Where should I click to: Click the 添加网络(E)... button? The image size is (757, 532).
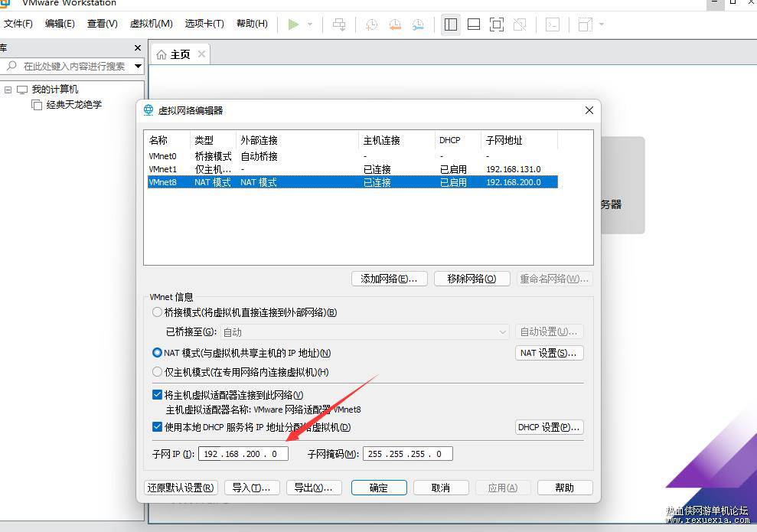point(389,279)
